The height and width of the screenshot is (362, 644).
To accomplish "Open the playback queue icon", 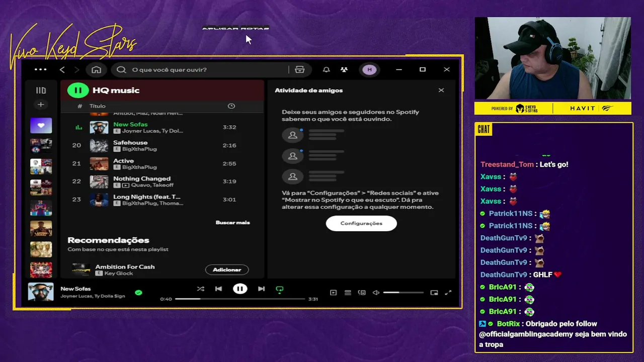I will tap(347, 293).
